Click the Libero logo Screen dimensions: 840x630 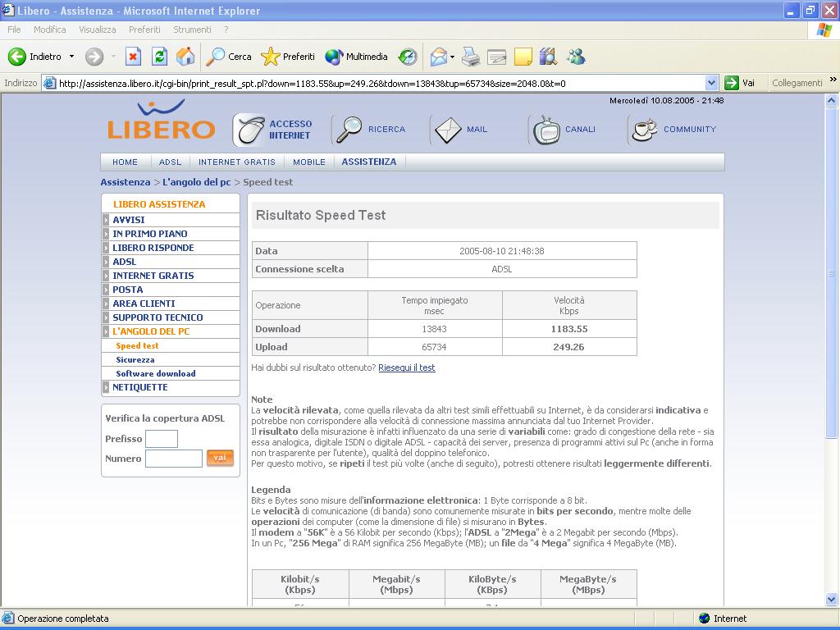tap(162, 120)
